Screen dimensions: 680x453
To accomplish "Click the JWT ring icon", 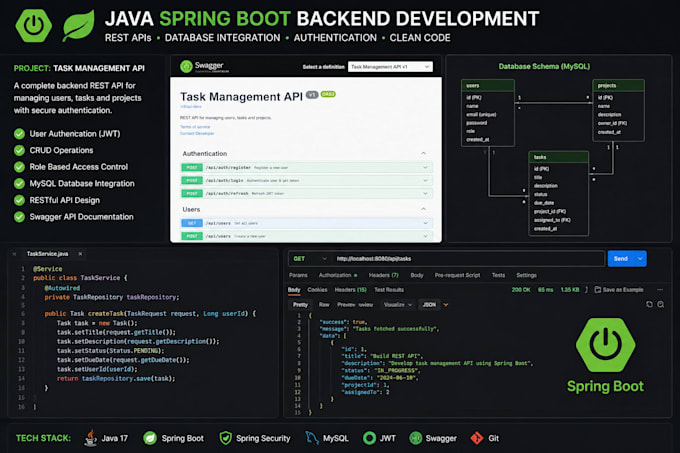I will [x=369, y=438].
